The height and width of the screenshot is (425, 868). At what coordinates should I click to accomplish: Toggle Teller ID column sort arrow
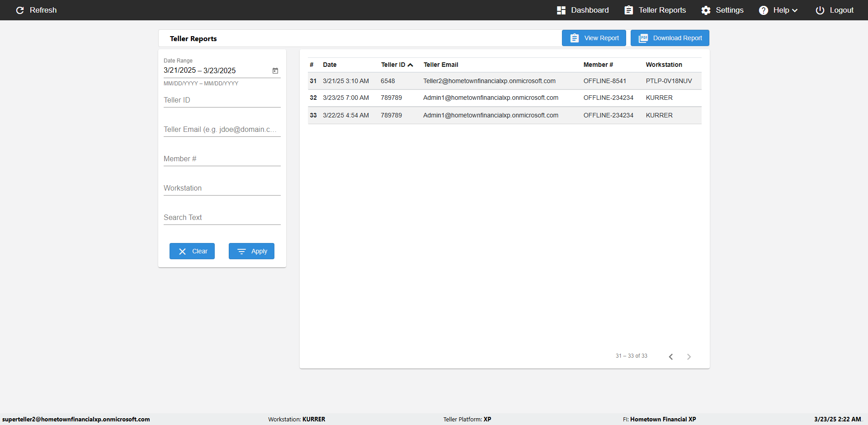(x=410, y=65)
